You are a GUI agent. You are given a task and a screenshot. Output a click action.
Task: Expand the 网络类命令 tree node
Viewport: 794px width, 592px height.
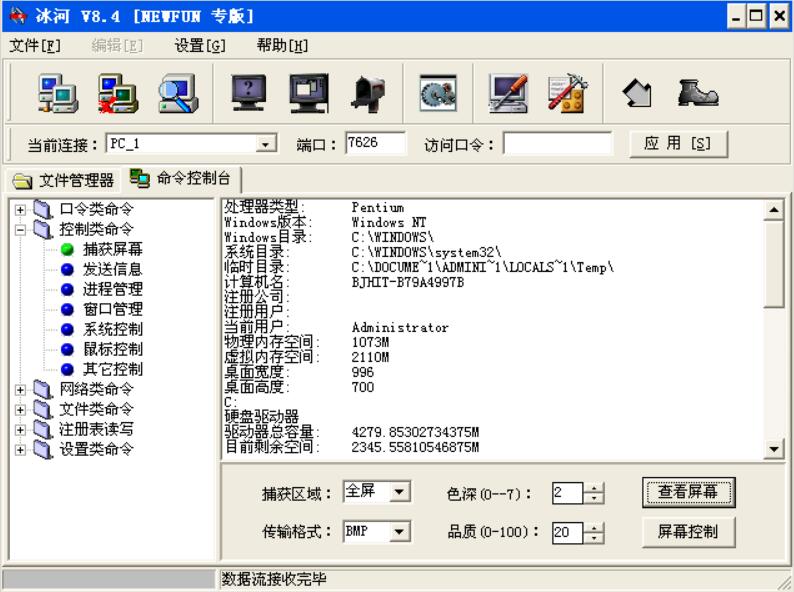(20, 390)
